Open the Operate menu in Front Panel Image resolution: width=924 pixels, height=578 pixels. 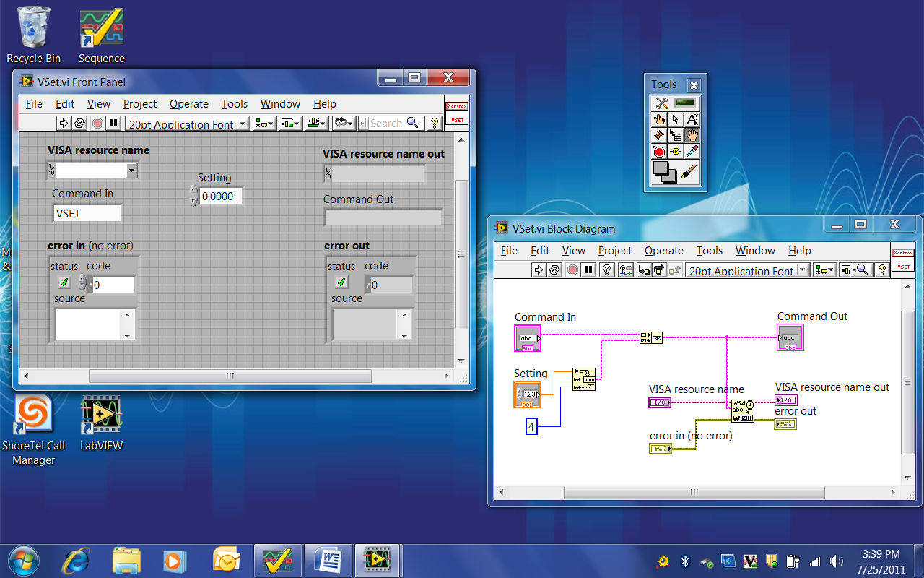(x=188, y=104)
